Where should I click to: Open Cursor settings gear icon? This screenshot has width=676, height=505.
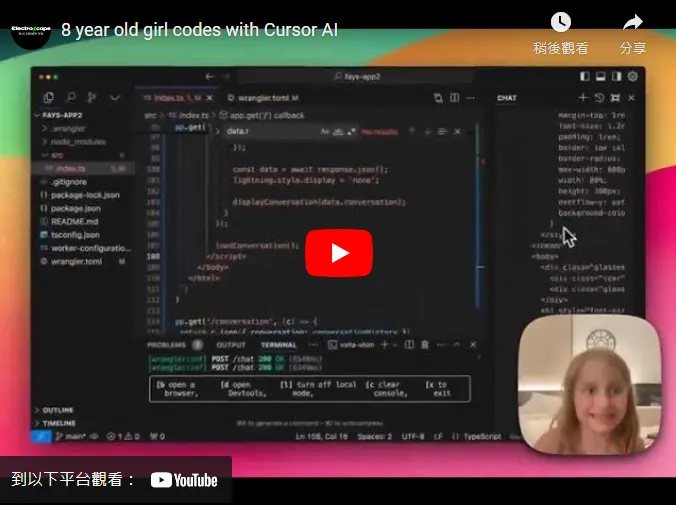point(632,76)
